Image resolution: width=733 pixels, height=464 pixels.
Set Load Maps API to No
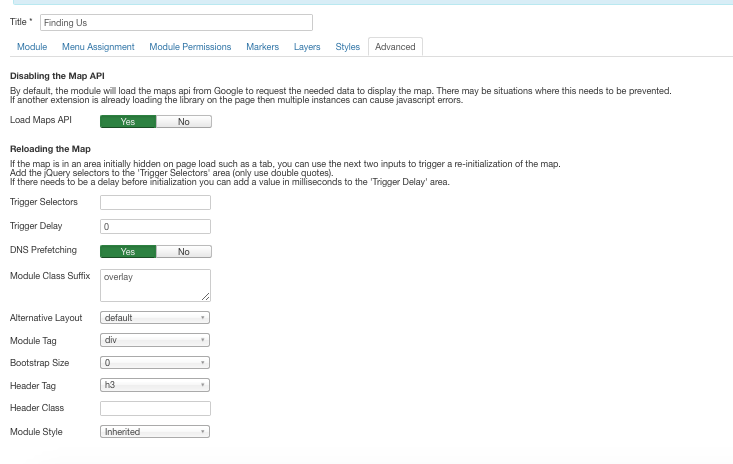[x=184, y=121]
